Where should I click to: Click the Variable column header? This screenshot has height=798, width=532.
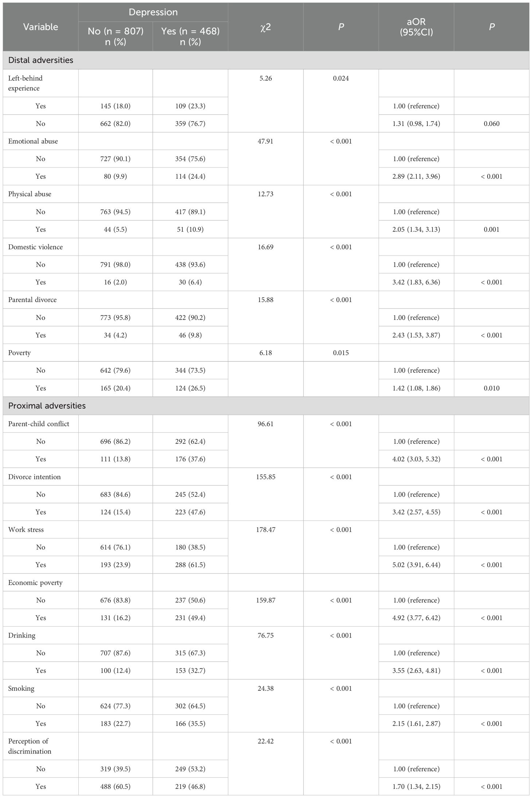pos(40,27)
